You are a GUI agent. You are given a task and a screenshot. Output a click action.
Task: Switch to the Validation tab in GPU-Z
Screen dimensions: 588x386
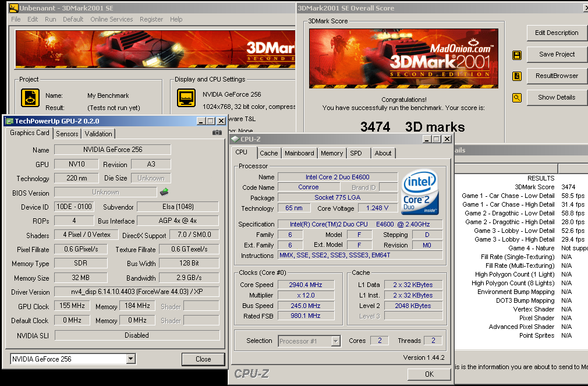point(98,134)
